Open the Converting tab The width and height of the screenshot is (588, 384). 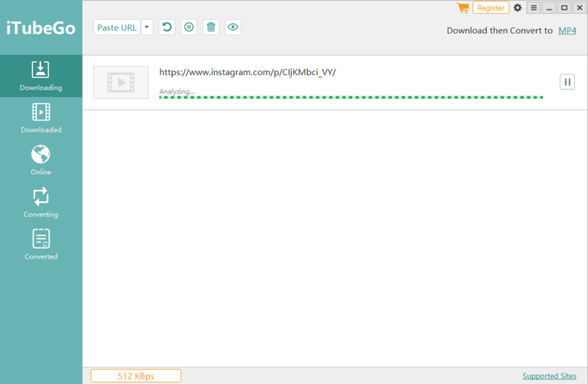click(41, 203)
